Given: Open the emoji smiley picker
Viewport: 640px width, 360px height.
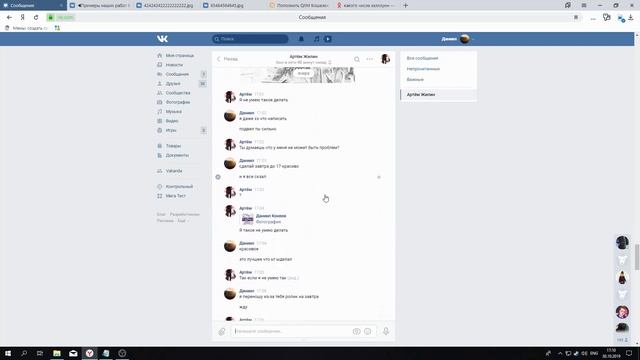Looking at the screenshot, I should pos(368,331).
